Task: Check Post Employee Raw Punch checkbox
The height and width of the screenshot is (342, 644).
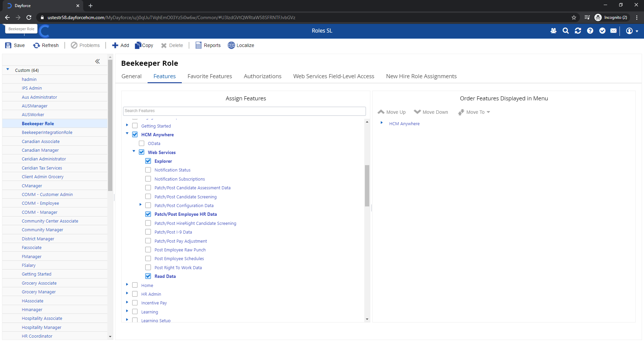Action: (x=148, y=250)
